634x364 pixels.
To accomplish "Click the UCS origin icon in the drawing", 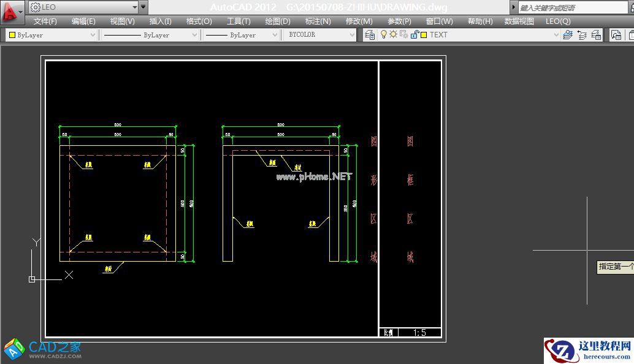I will point(32,279).
